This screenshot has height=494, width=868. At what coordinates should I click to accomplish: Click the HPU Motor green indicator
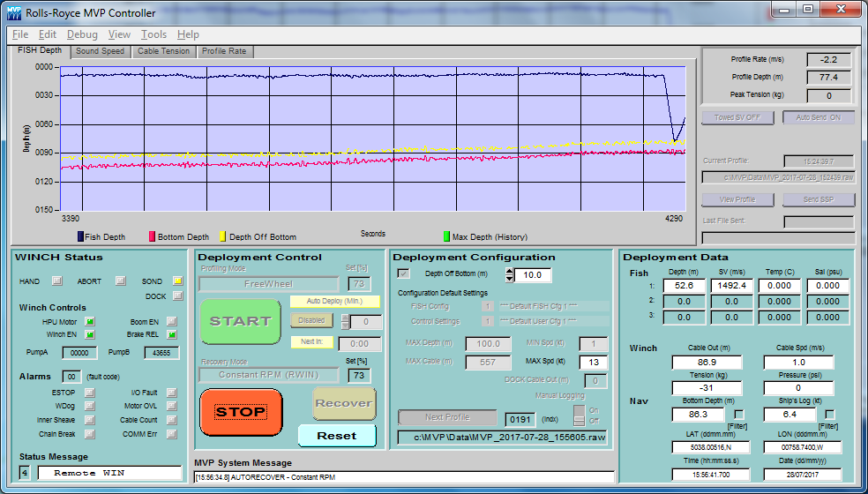tap(90, 322)
